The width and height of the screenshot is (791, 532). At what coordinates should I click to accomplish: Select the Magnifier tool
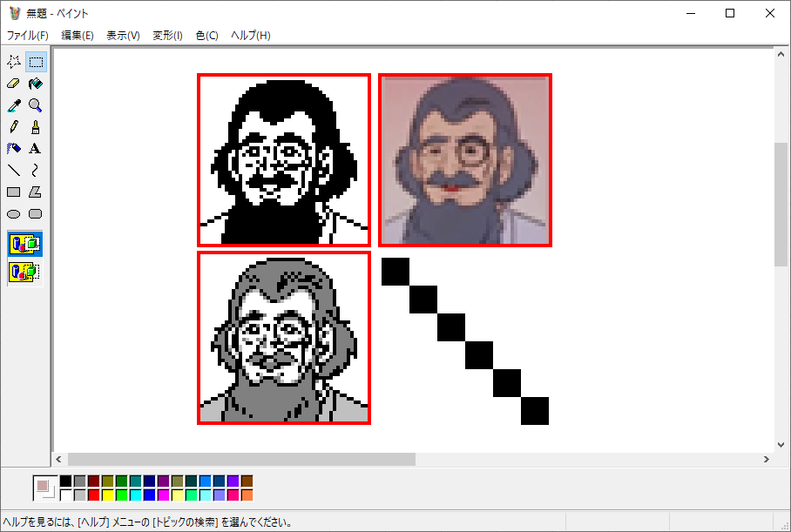36,105
